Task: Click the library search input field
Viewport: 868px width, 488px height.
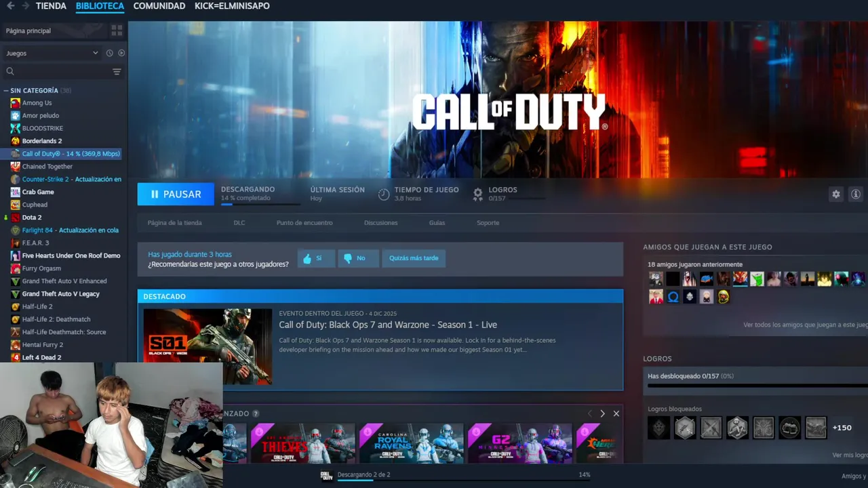Action: pos(64,71)
